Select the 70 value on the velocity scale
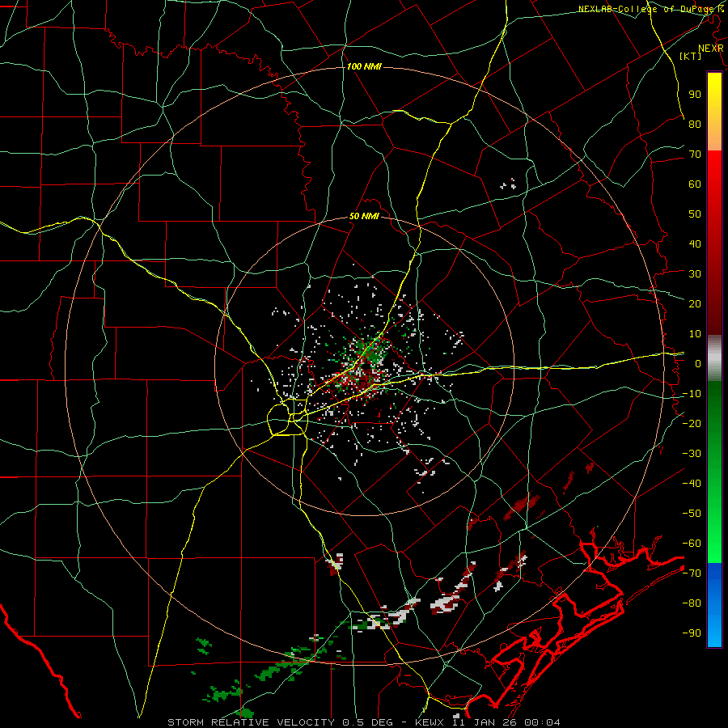 (x=695, y=154)
